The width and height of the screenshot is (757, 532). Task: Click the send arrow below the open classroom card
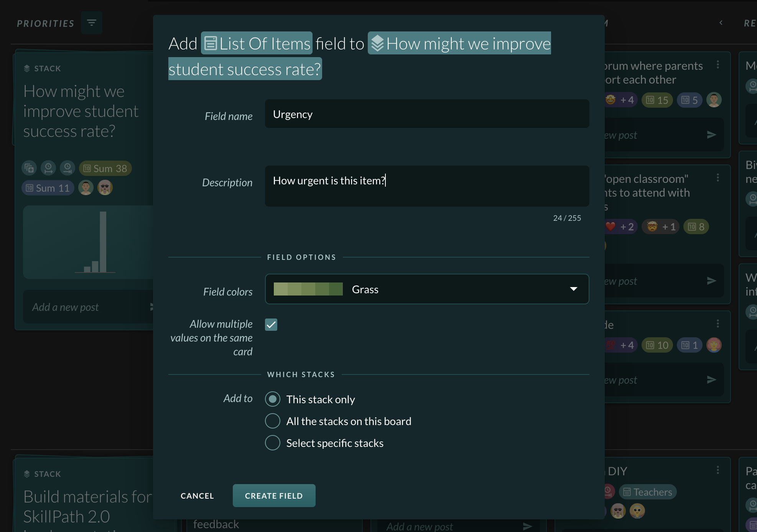tap(712, 281)
